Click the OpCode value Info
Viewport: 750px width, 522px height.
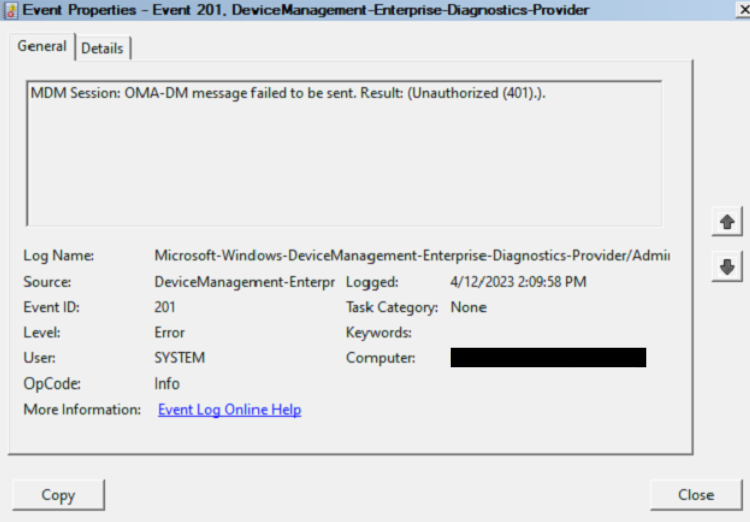(x=167, y=383)
